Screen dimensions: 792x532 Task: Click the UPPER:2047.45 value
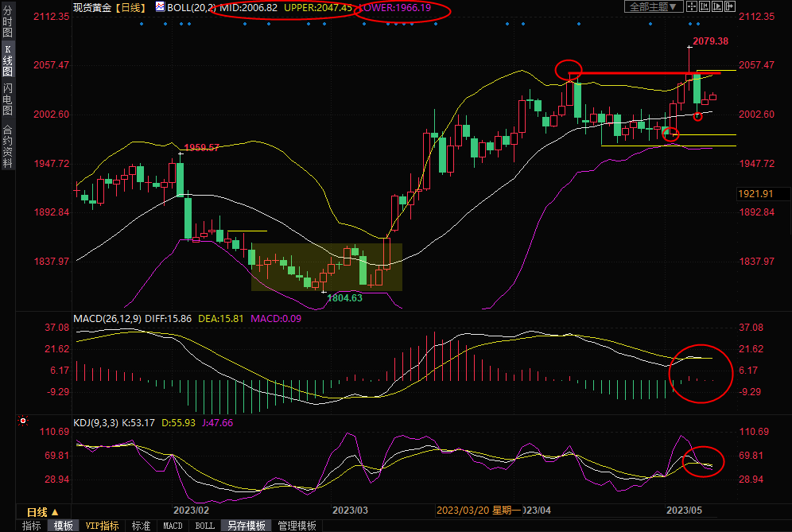[x=318, y=8]
